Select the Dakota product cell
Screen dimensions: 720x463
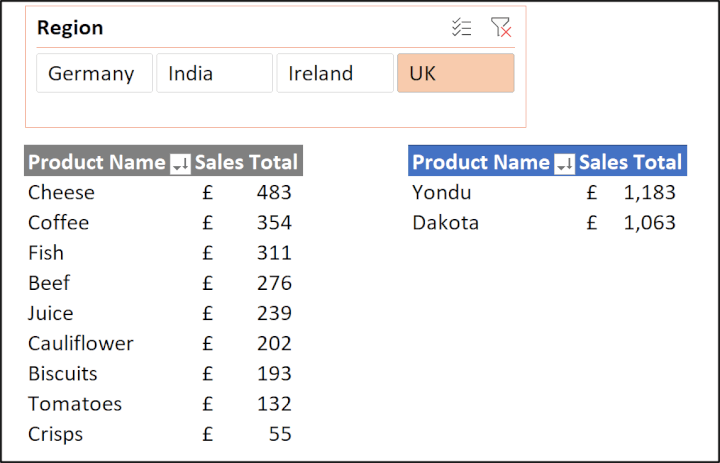(x=445, y=222)
